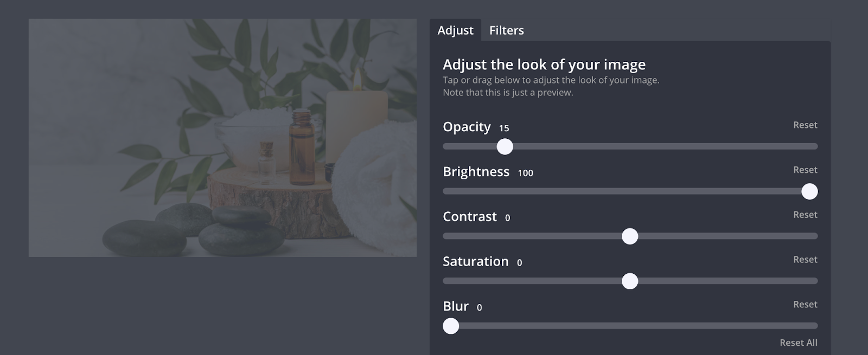The height and width of the screenshot is (355, 868).
Task: Reset the Blur setting
Action: pos(805,305)
